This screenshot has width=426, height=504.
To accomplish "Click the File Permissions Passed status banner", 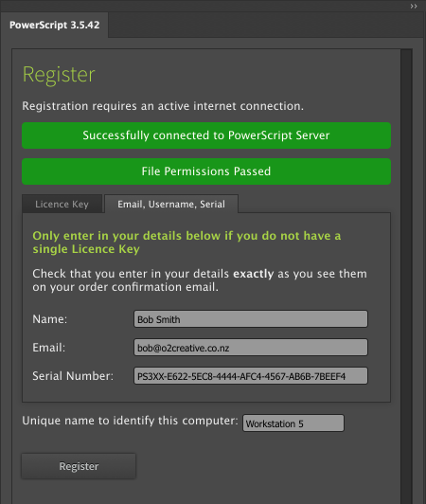I will [206, 171].
